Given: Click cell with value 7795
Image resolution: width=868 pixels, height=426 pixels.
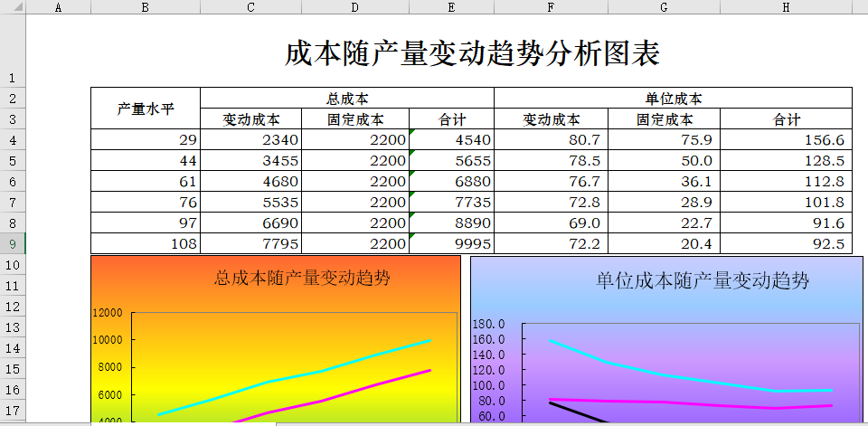Looking at the screenshot, I should (250, 243).
